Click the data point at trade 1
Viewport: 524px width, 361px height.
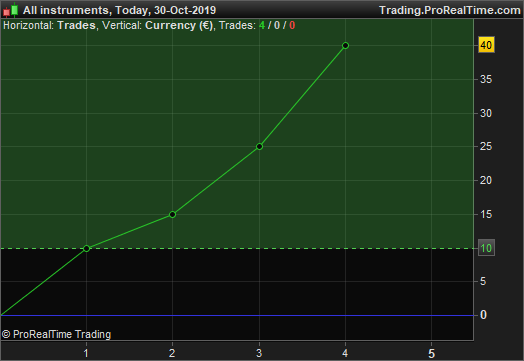click(86, 248)
